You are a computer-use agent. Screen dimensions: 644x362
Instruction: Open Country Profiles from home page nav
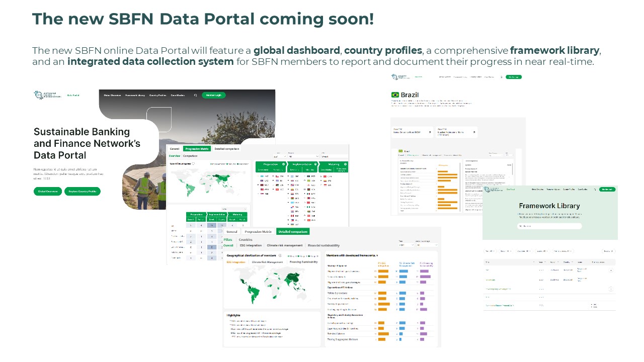[x=158, y=95]
